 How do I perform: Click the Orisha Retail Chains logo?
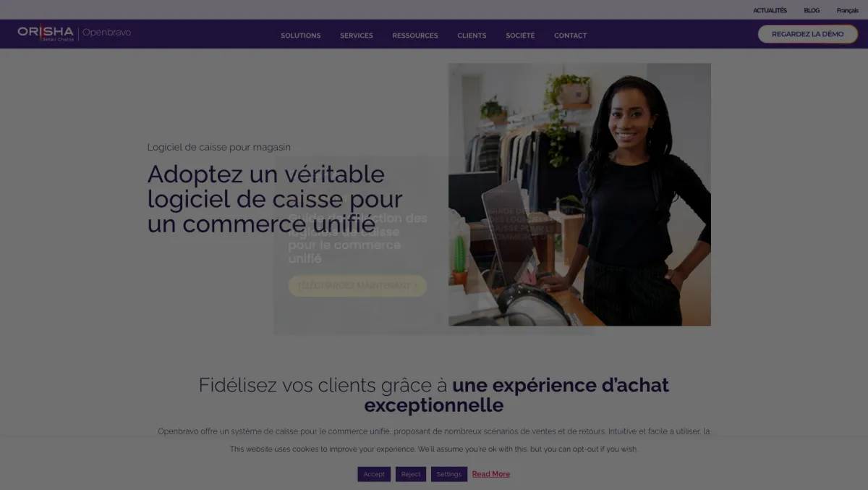click(46, 33)
